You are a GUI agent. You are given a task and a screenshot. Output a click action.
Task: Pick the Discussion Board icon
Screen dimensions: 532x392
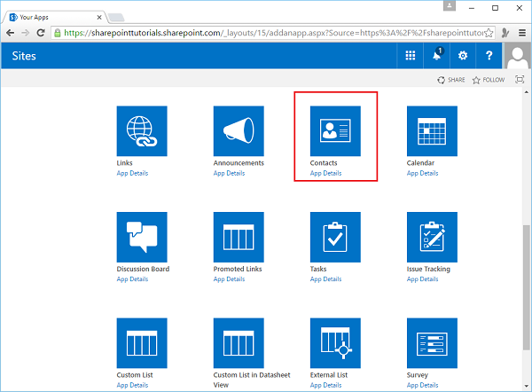(x=142, y=237)
